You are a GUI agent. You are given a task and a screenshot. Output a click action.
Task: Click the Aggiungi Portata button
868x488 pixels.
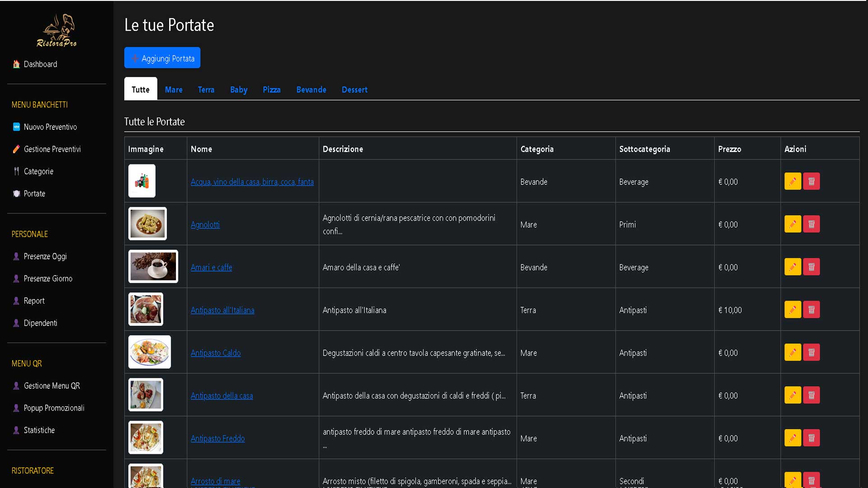click(x=162, y=58)
